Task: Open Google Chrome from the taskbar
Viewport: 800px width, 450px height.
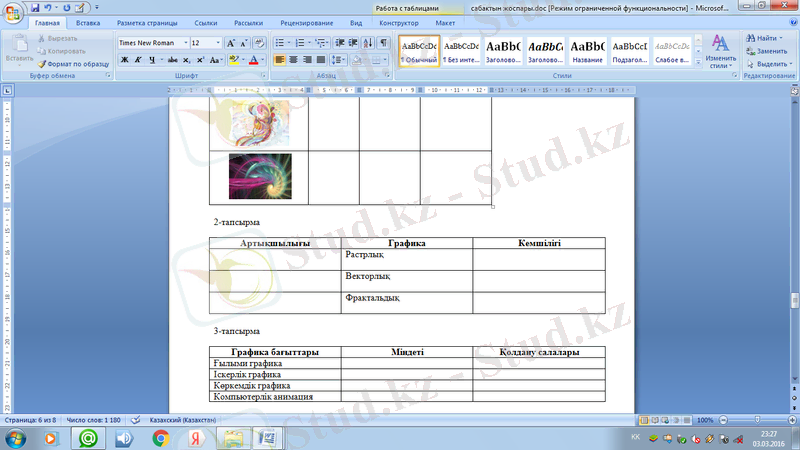Action: point(160,438)
